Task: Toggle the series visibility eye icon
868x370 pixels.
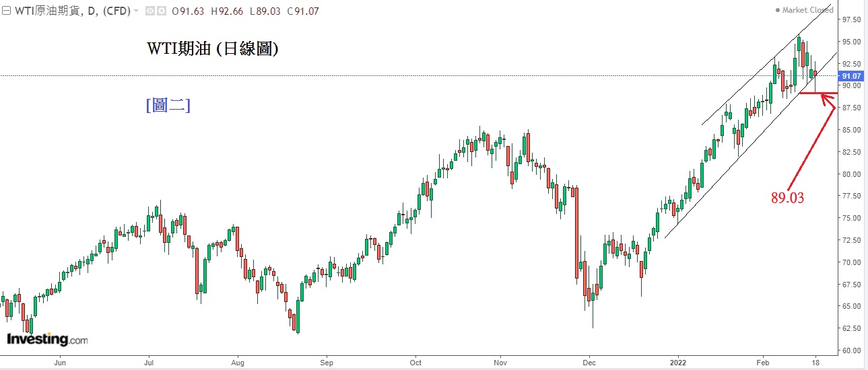Action: pos(149,11)
